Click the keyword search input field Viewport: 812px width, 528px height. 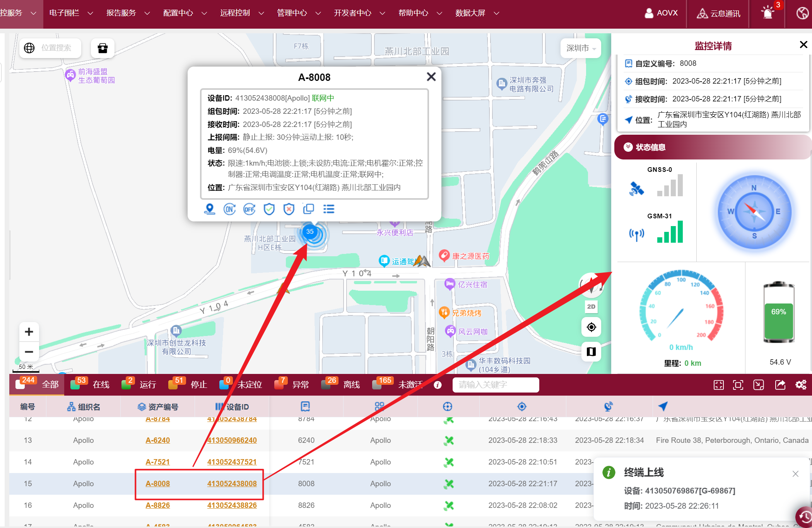(x=495, y=384)
